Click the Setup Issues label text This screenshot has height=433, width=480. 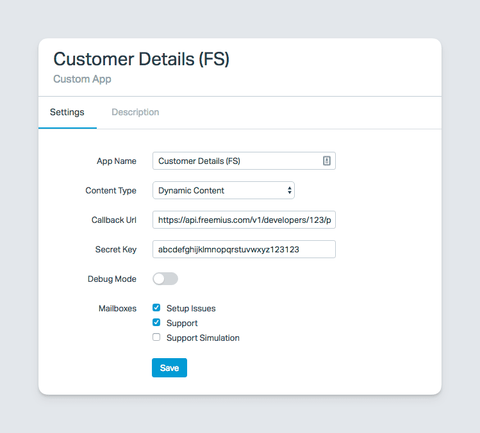191,308
